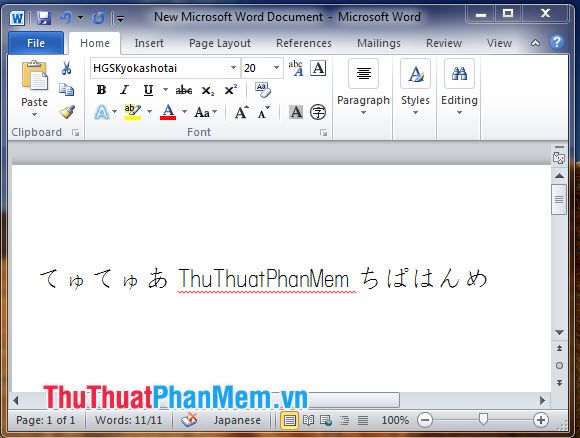Switch to Full Screen Reading view
580x438 pixels.
click(x=308, y=420)
